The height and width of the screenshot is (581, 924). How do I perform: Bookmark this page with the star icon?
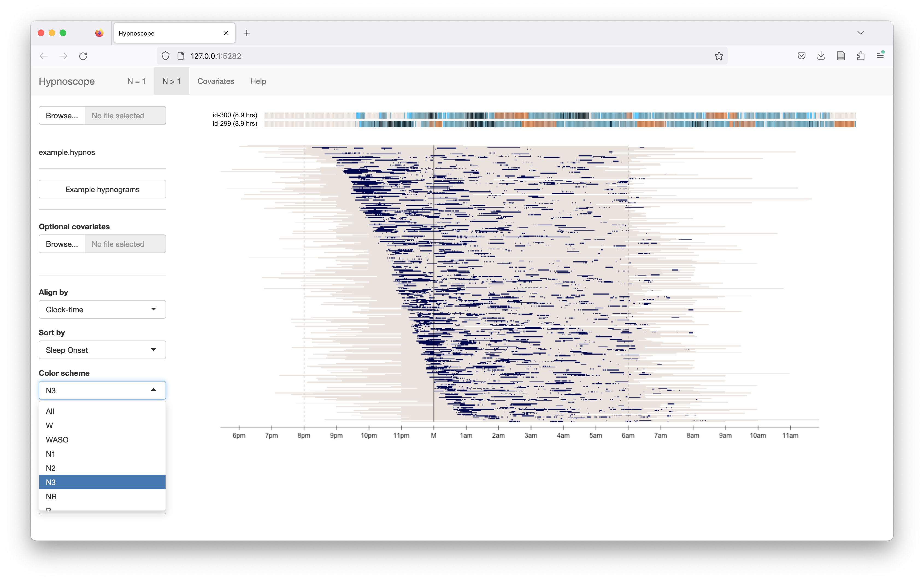(719, 56)
